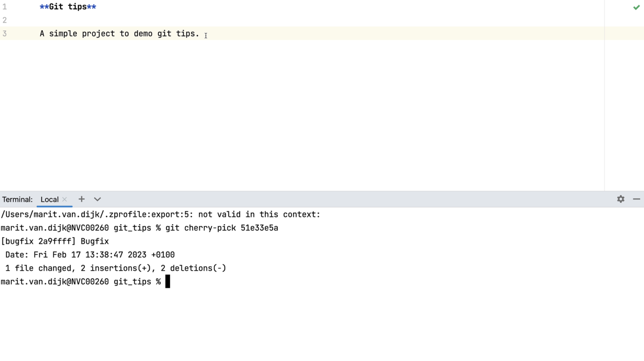Click the Terminal panel label
Image resolution: width=644 pixels, height=361 pixels.
coord(17,200)
